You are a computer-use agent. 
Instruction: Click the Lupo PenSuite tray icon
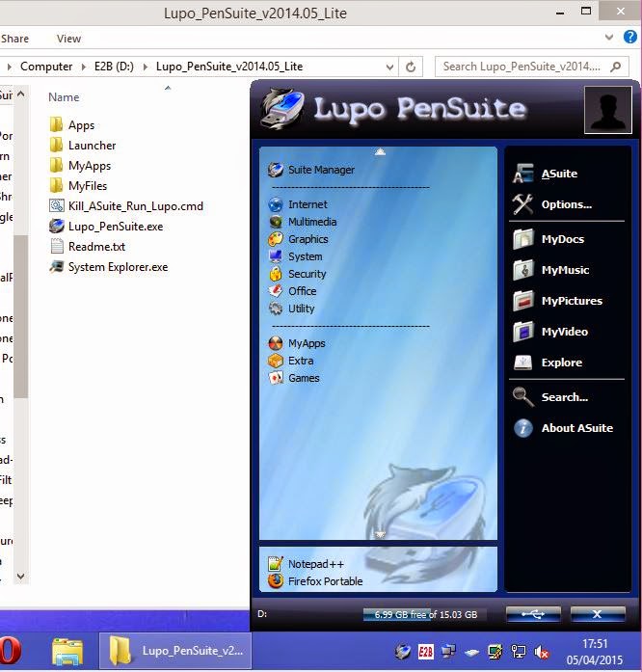point(403,652)
